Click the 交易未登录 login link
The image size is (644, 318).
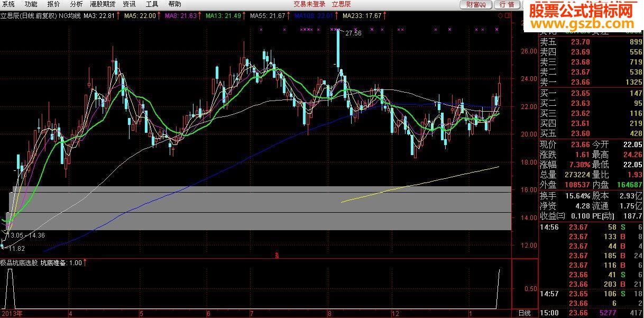coord(309,4)
